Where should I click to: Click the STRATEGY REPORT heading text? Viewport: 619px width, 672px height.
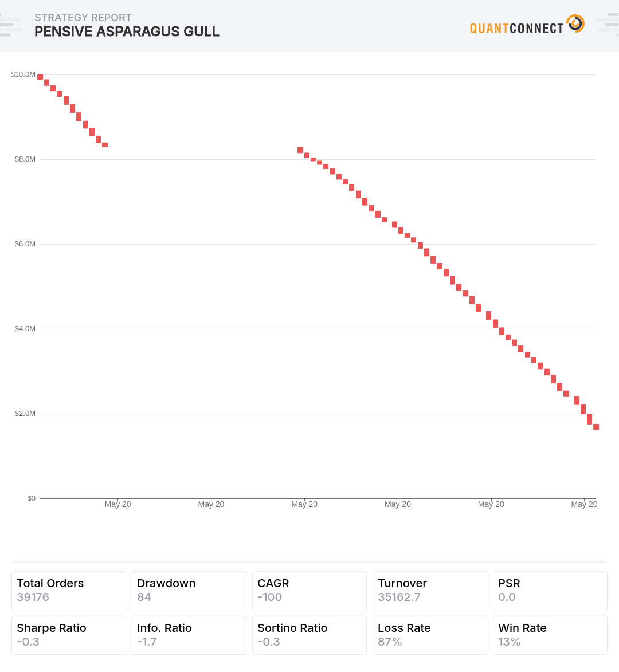[x=83, y=18]
